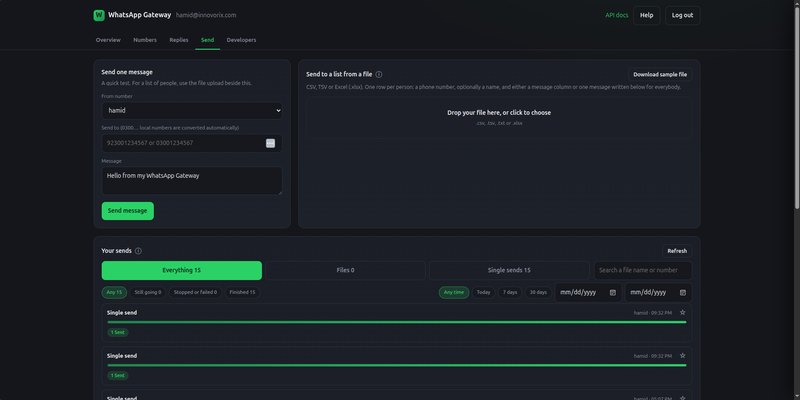Click the small icon inside the Send to number field
Image resolution: width=800 pixels, height=400 pixels.
270,143
